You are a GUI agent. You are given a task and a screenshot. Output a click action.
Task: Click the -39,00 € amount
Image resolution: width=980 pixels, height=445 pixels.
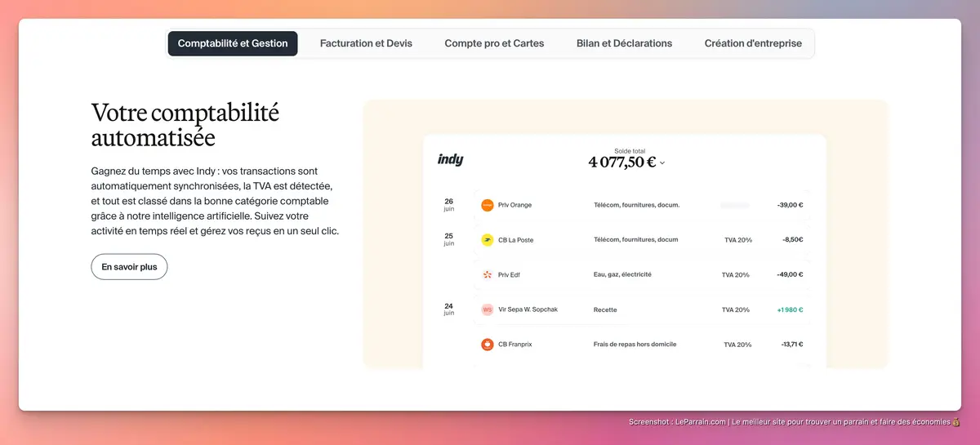pos(790,205)
